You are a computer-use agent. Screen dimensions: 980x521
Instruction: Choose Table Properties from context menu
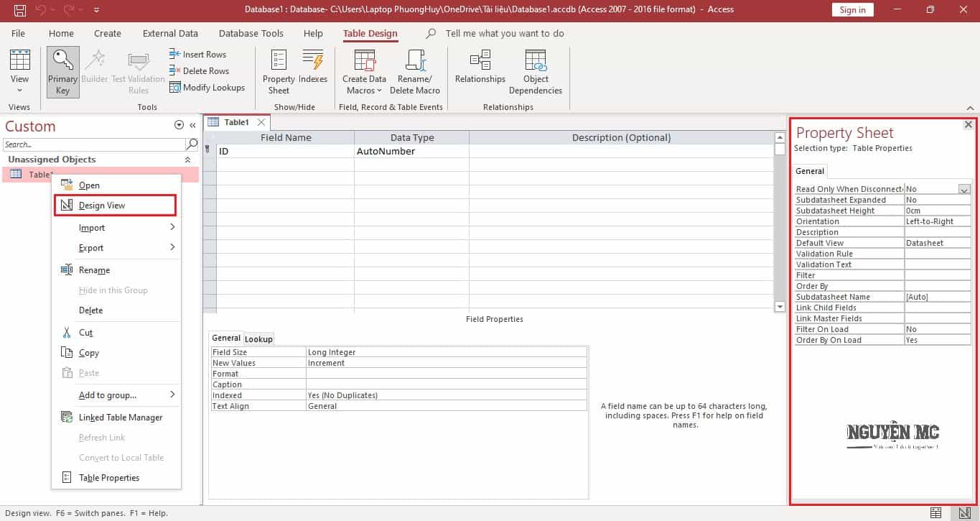[108, 478]
